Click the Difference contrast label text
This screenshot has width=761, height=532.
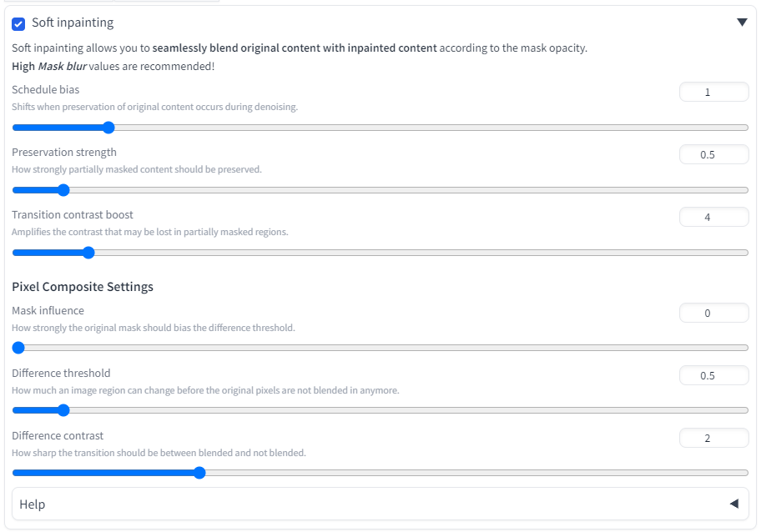(x=58, y=435)
